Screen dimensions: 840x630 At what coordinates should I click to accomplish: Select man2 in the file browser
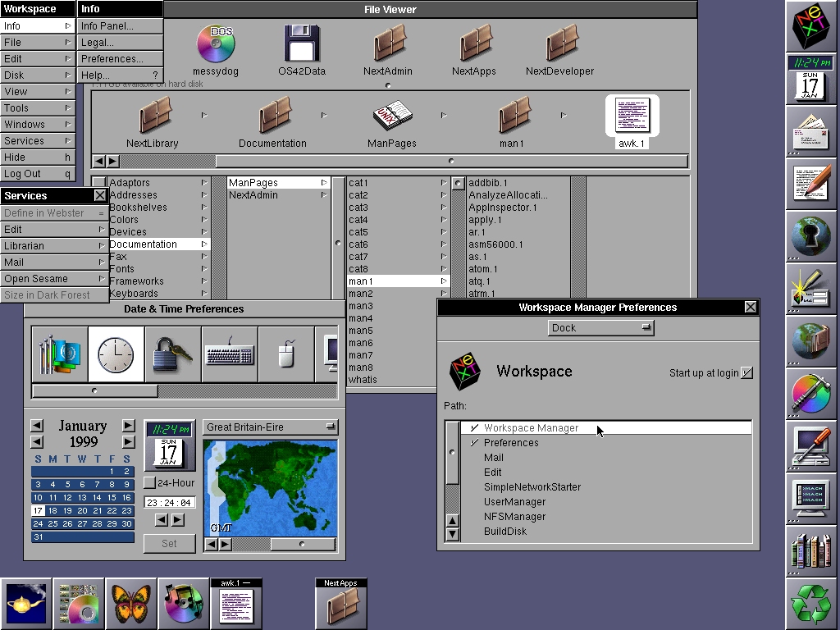click(361, 294)
